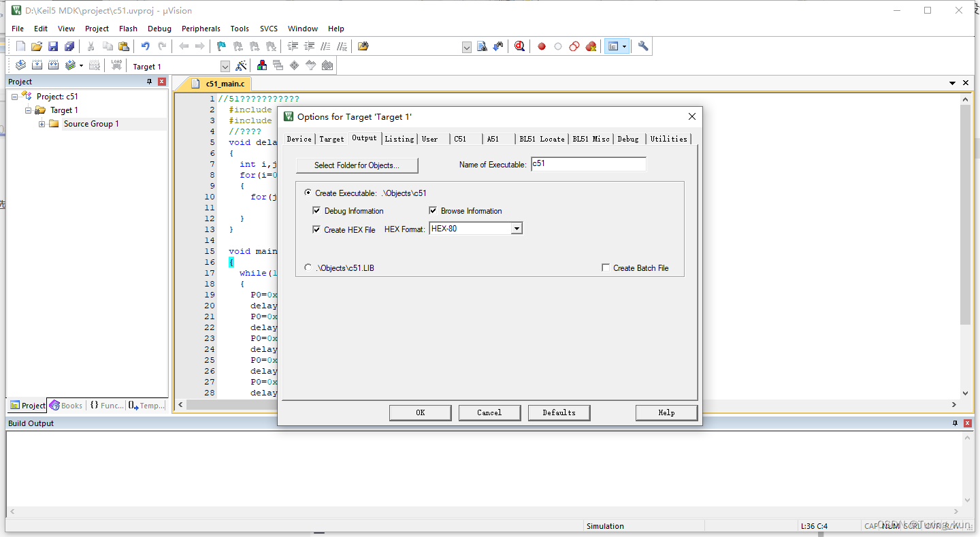Screen dimensions: 980x537
Task: Switch to the Target tab
Action: [x=331, y=139]
